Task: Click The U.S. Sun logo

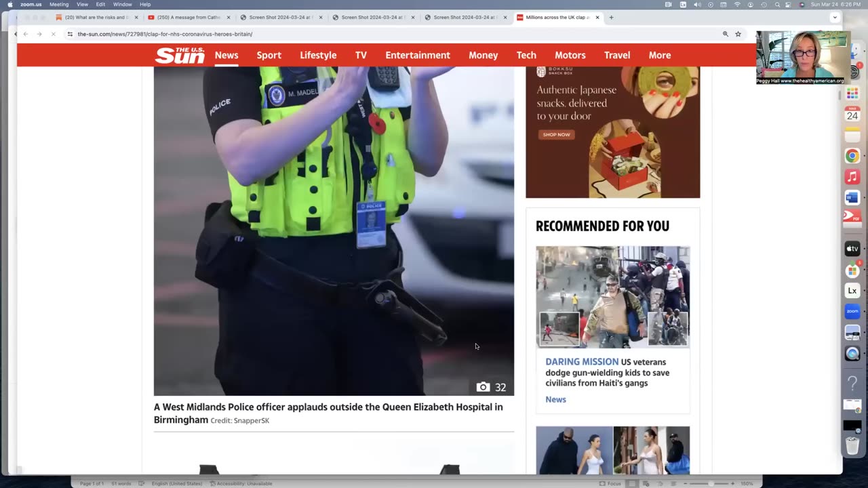Action: coord(180,55)
